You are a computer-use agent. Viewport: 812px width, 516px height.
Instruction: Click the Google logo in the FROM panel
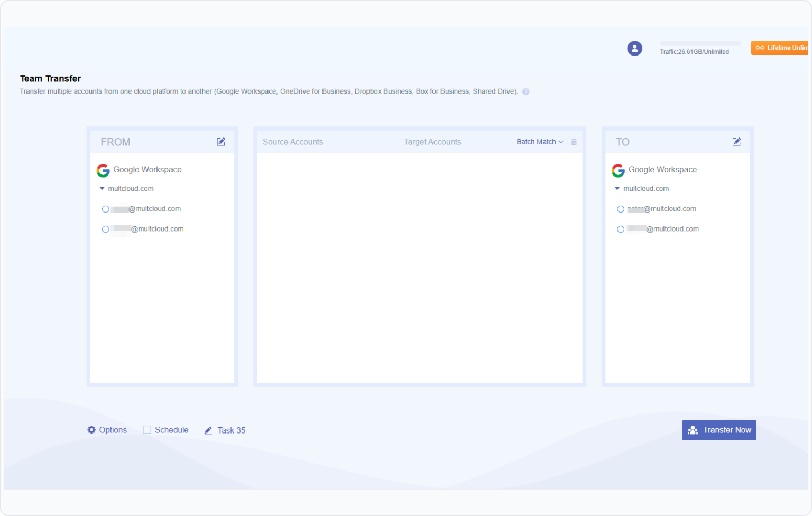coord(103,170)
